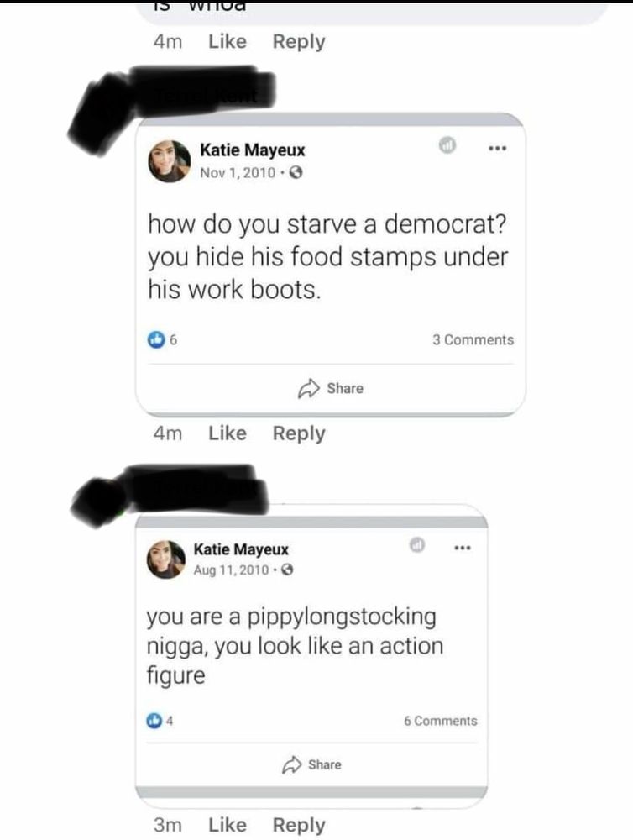Open the 6 Comments link

pos(440,721)
